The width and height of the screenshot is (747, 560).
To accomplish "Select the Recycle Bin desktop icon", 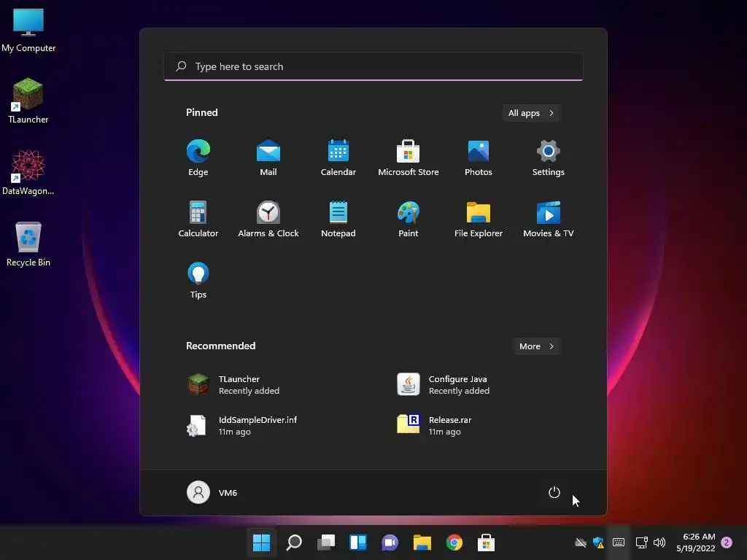I will click(x=28, y=244).
